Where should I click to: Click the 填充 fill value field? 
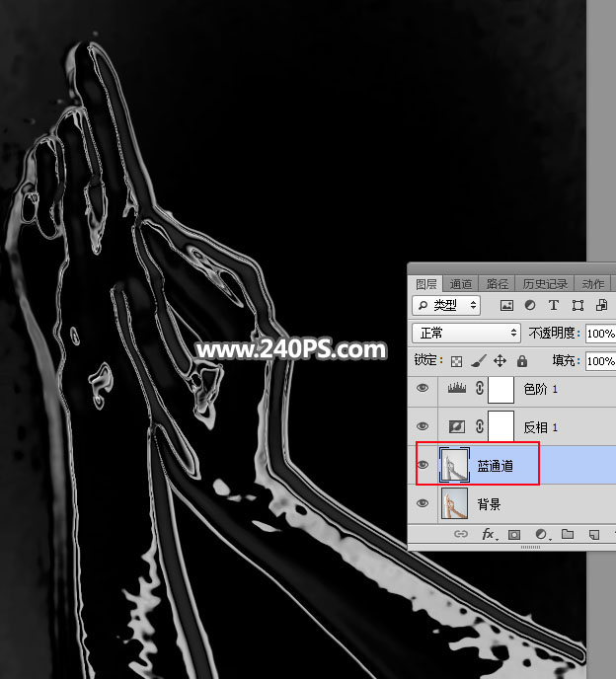(x=601, y=361)
